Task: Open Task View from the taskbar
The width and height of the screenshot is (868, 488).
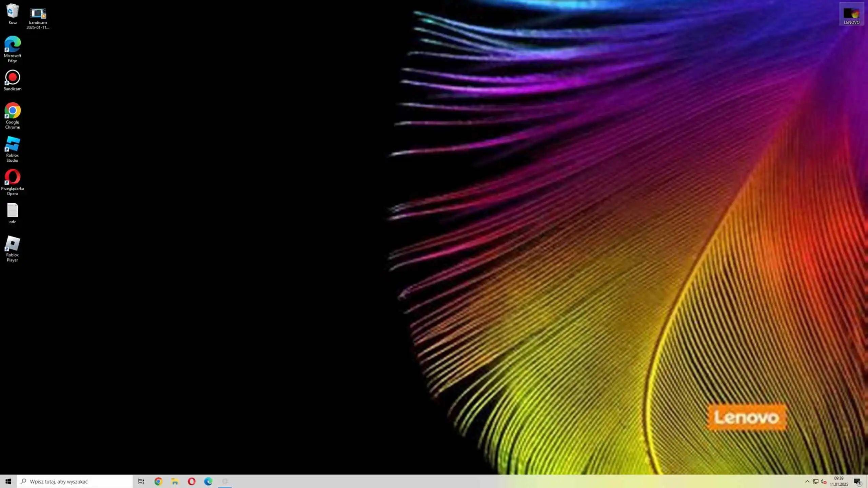Action: (x=141, y=481)
